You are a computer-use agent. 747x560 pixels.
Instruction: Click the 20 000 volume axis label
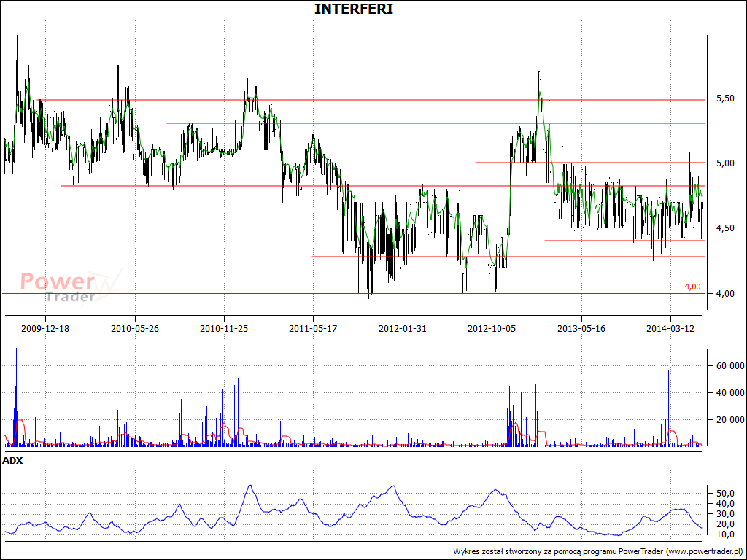tap(730, 419)
